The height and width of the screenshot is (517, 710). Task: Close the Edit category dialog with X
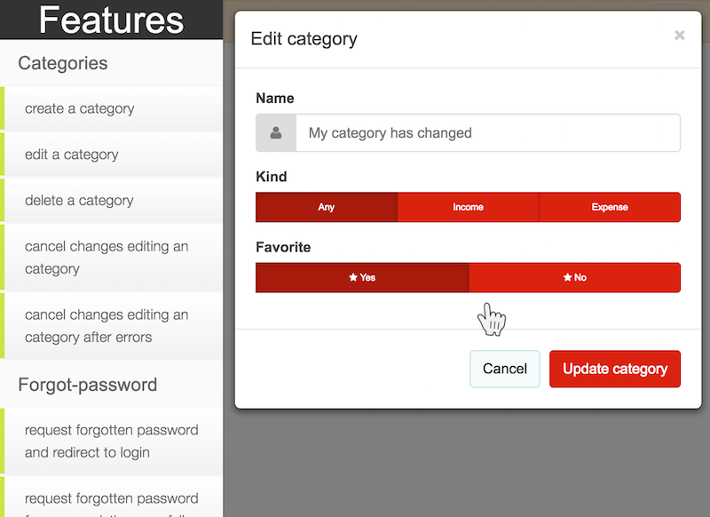point(679,35)
